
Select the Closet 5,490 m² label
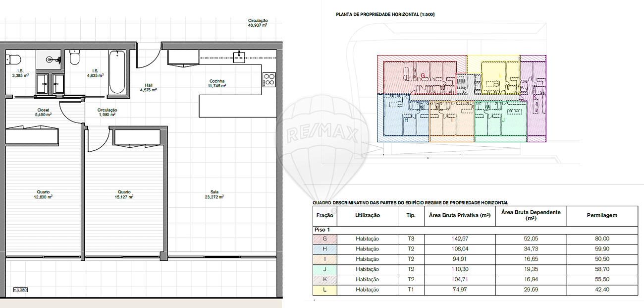(43, 112)
